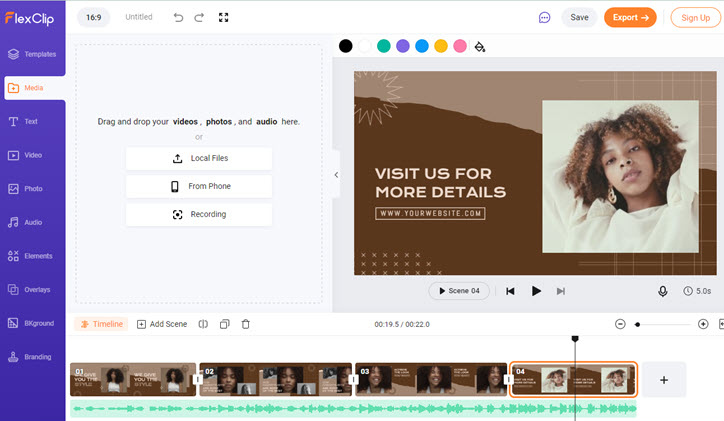The width and height of the screenshot is (724, 421).
Task: Open the Text tab in sidebar
Action: coord(32,121)
